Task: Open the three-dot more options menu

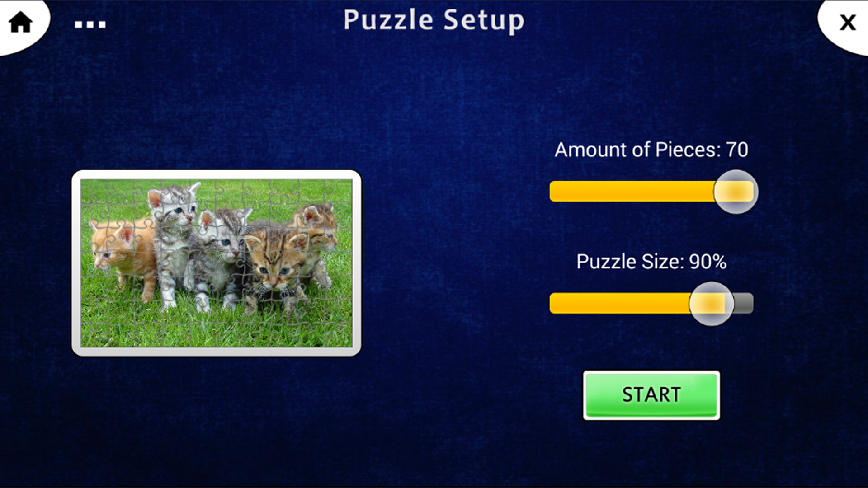Action: point(90,25)
